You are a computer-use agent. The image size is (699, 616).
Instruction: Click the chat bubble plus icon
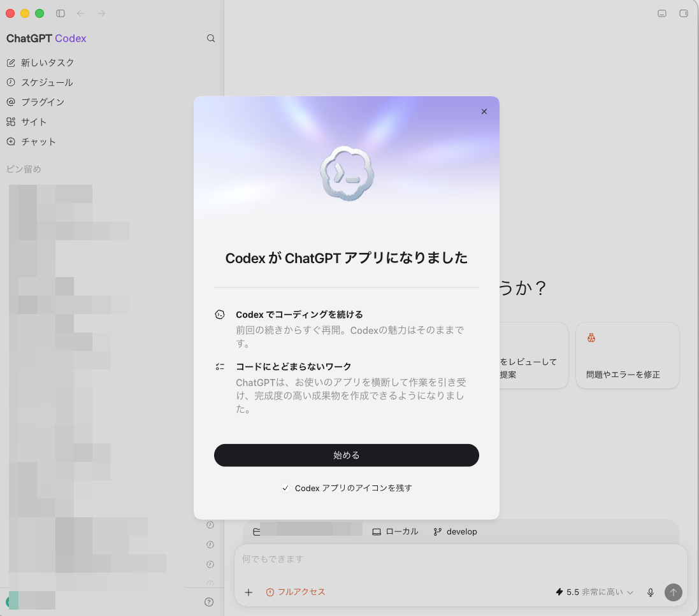[x=11, y=142]
